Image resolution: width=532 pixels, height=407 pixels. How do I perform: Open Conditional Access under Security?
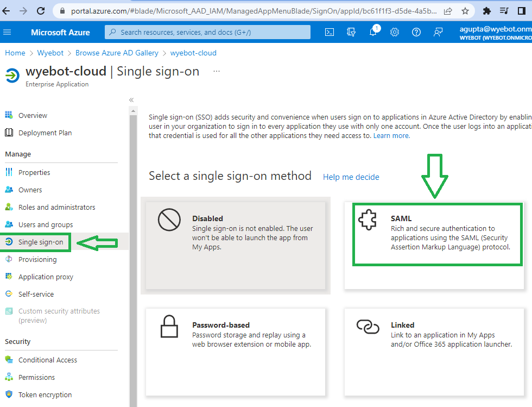click(48, 360)
